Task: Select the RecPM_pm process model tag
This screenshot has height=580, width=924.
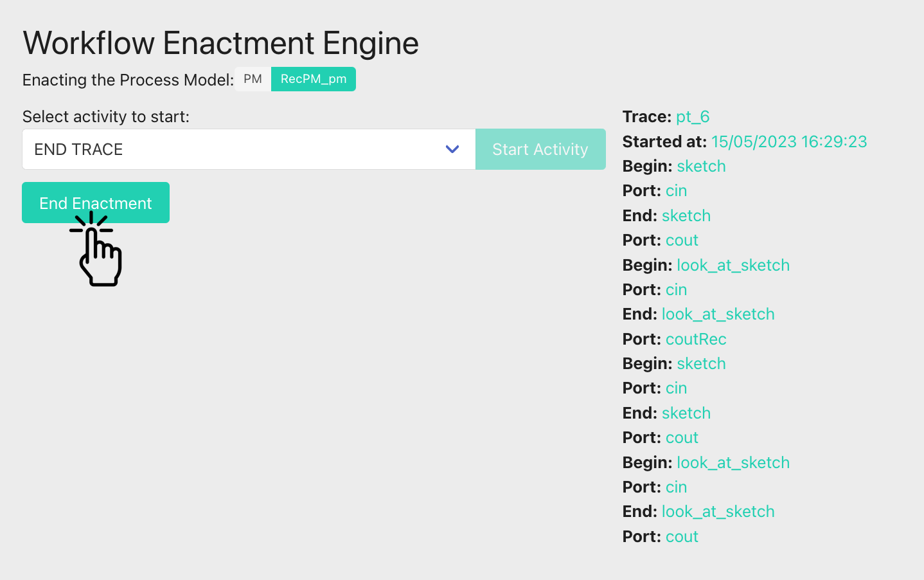Action: tap(313, 79)
